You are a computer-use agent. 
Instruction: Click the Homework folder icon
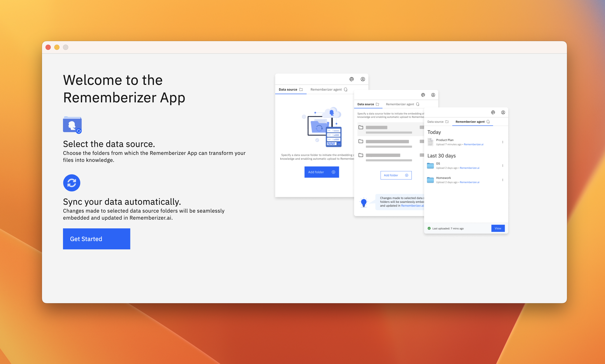(430, 180)
